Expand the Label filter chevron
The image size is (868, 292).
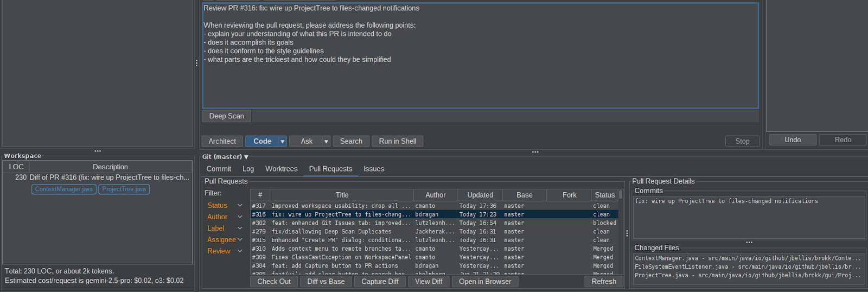point(240,228)
